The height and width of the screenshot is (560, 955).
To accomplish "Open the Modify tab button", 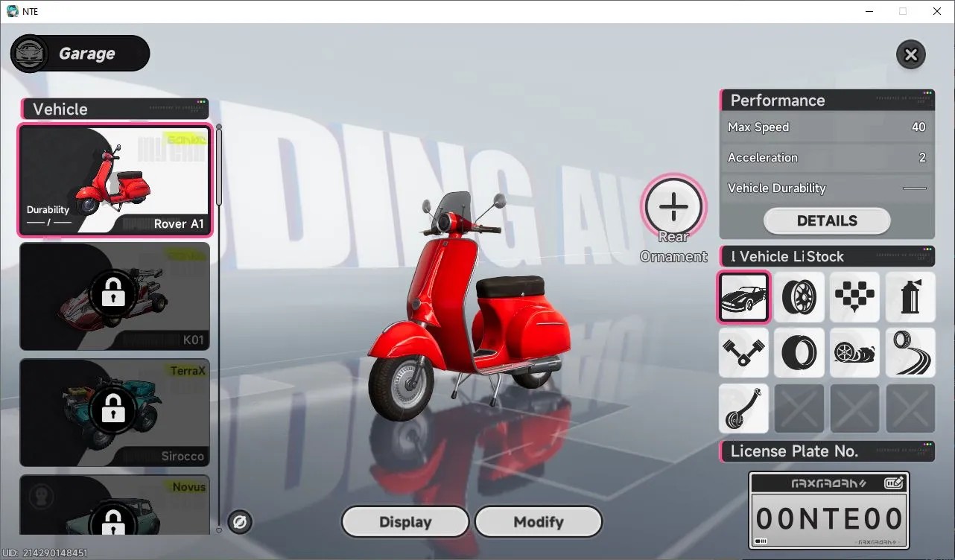I will click(x=539, y=522).
